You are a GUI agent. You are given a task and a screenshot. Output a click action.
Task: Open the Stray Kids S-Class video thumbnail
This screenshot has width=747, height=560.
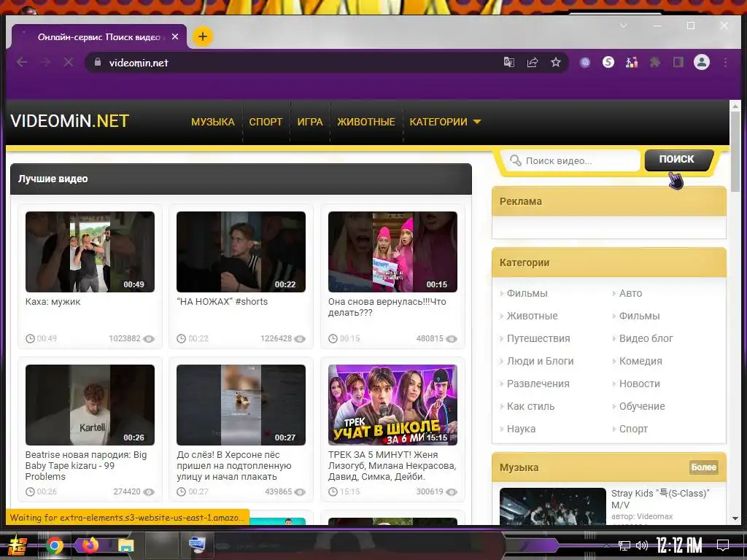pyautogui.click(x=553, y=506)
